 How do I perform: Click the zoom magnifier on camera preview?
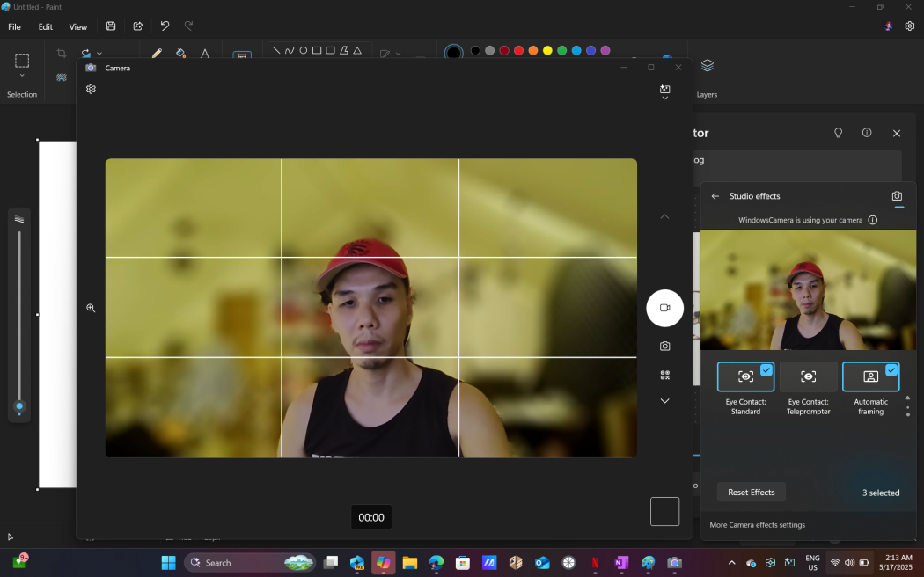(x=91, y=308)
